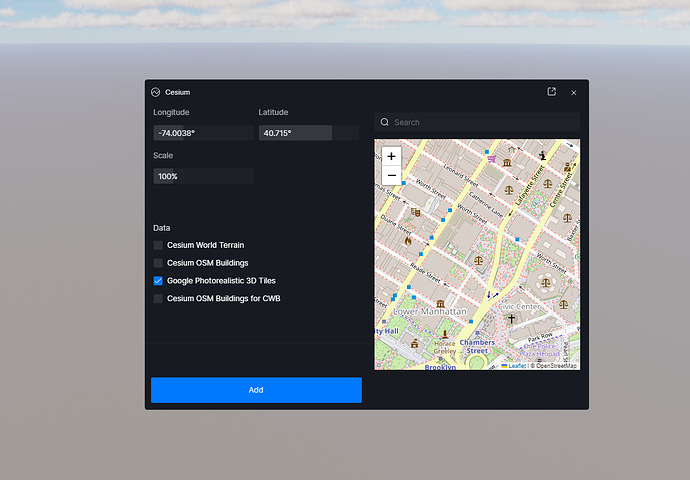Viewport: 690px width, 480px height.
Task: Focus the Search input field
Action: click(x=477, y=122)
